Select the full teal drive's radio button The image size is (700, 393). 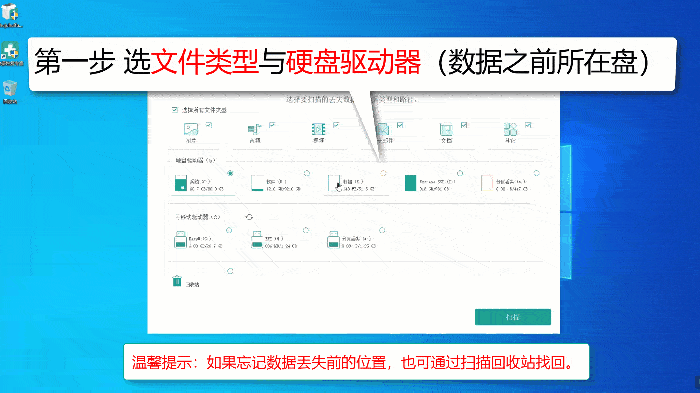460,173
